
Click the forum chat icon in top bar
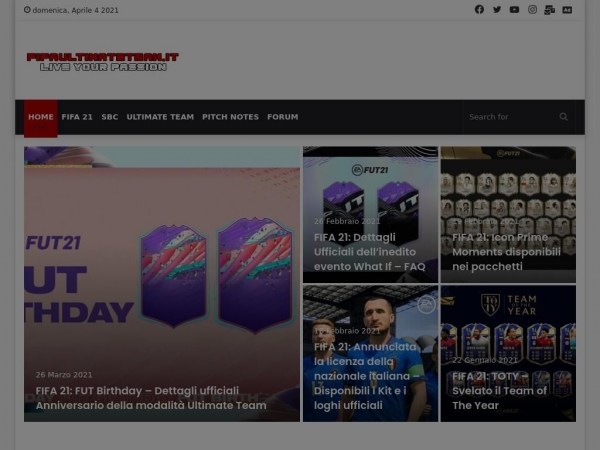(x=549, y=10)
